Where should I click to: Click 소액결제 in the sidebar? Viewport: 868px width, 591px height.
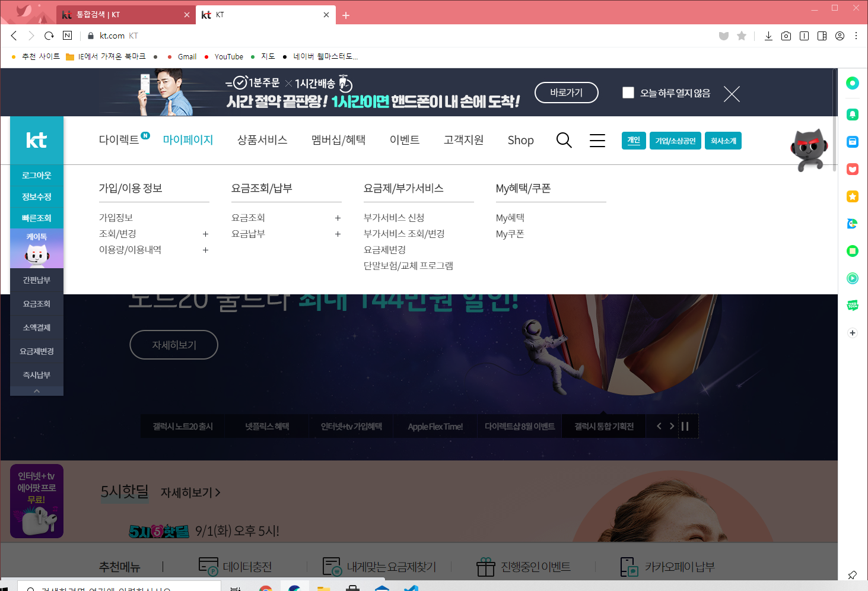click(x=36, y=328)
